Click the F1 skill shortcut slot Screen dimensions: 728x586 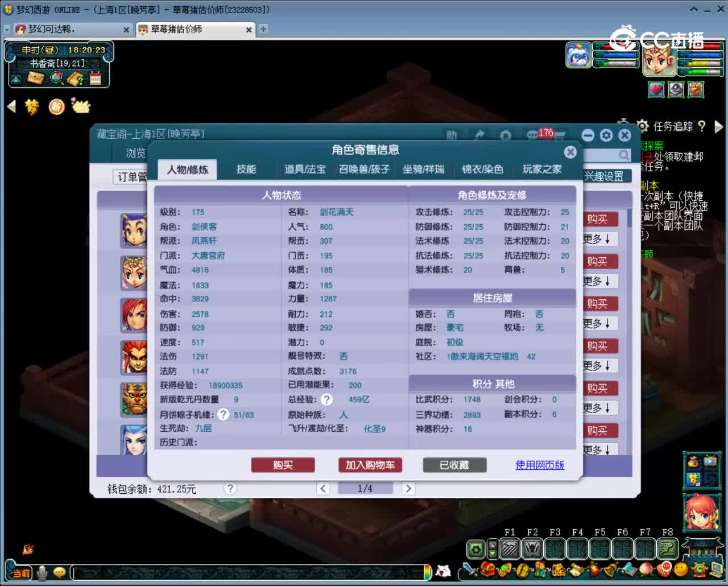click(x=510, y=549)
